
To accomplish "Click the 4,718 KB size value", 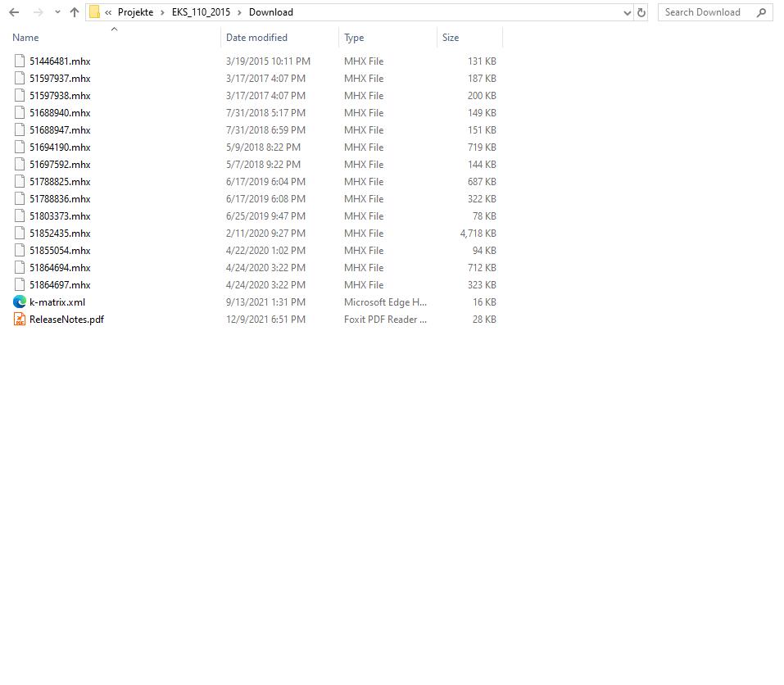I will [x=478, y=233].
